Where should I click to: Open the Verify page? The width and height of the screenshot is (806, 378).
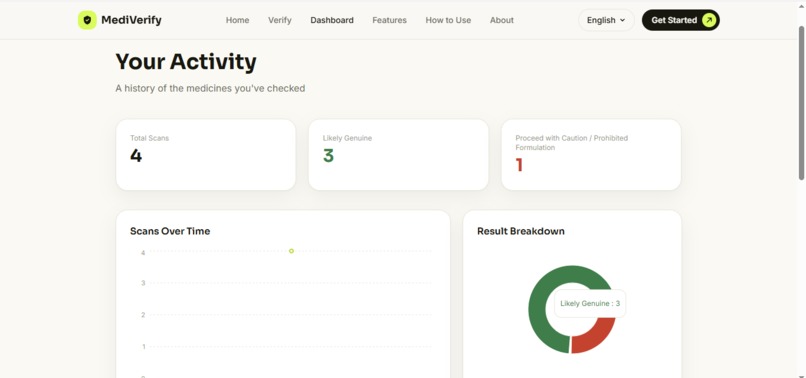(x=280, y=20)
